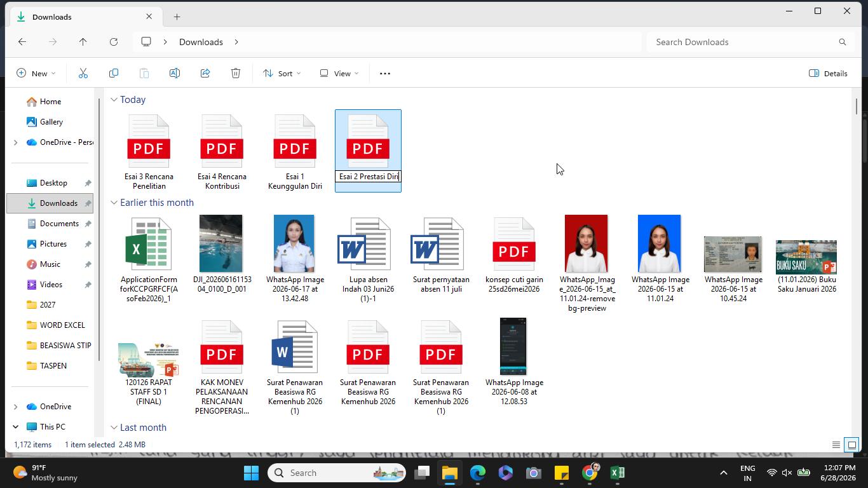Viewport: 868px width, 488px height.
Task: Open Google Chrome from taskbar
Action: [590, 473]
